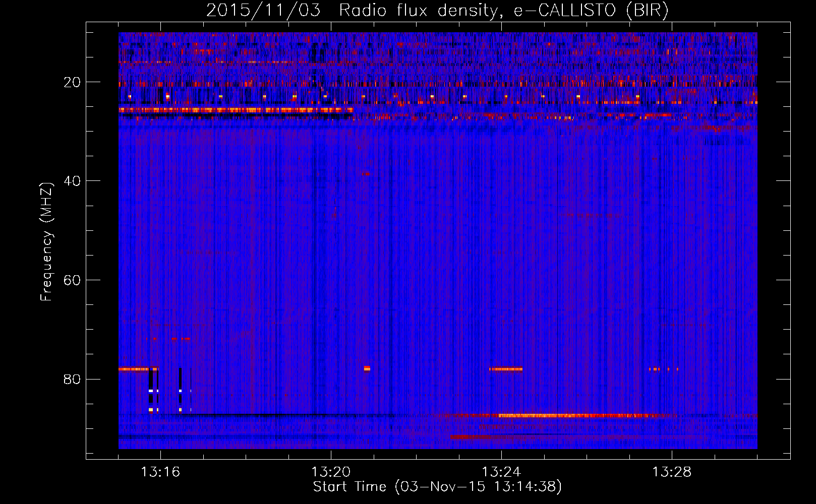Click the 13:28 time tick label
Viewport: 816px width, 504px height.
coord(672,472)
